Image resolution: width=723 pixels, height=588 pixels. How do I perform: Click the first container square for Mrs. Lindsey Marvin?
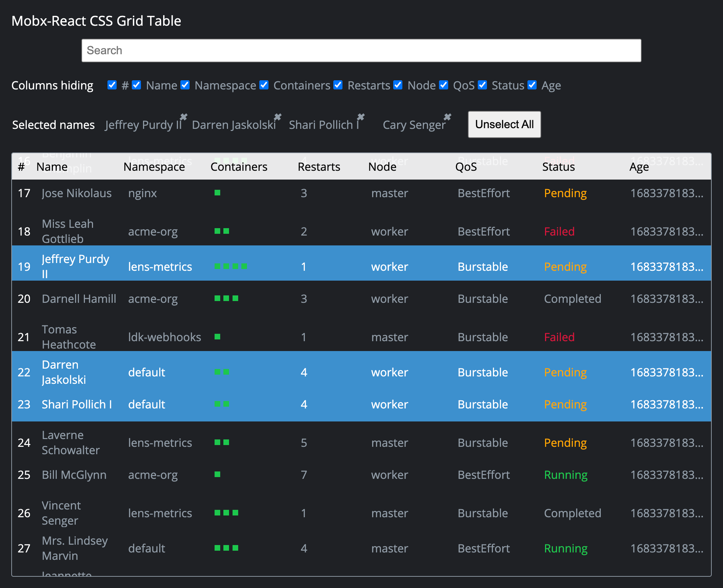click(x=217, y=548)
